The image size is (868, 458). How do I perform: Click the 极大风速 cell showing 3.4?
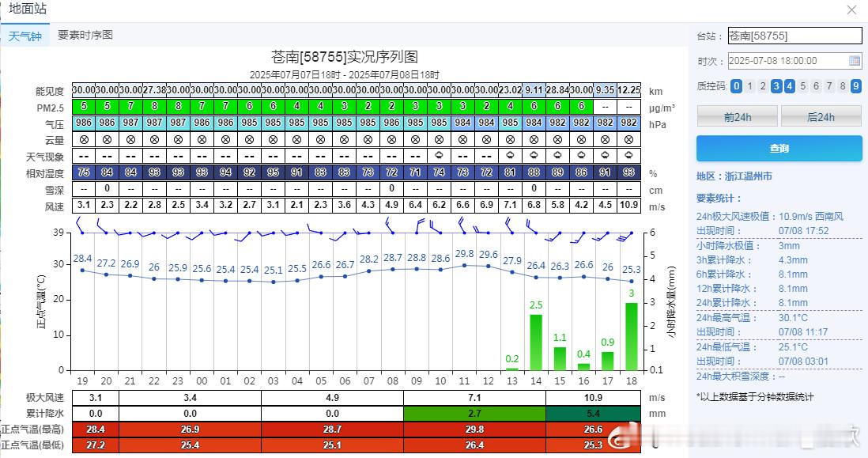(x=190, y=398)
